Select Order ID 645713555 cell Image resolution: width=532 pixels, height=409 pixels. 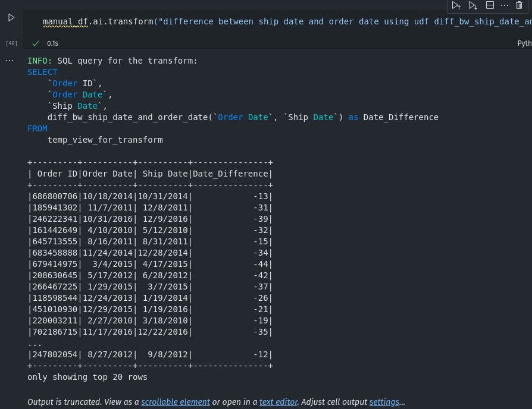click(55, 241)
